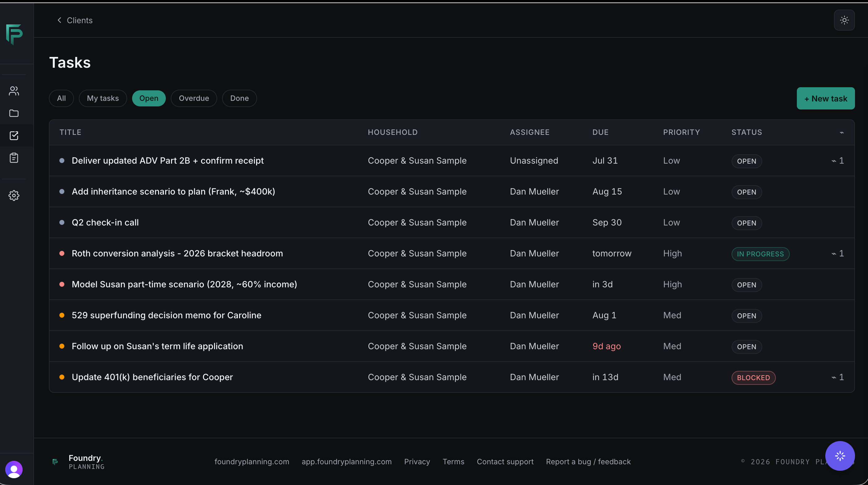
Task: Go back to Clients via chevron
Action: [x=75, y=20]
